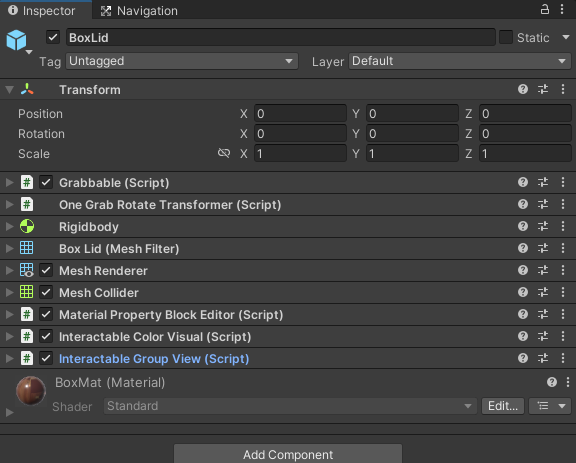This screenshot has width=576, height=463.
Task: Open the shader list options dropdown
Action: (x=550, y=406)
